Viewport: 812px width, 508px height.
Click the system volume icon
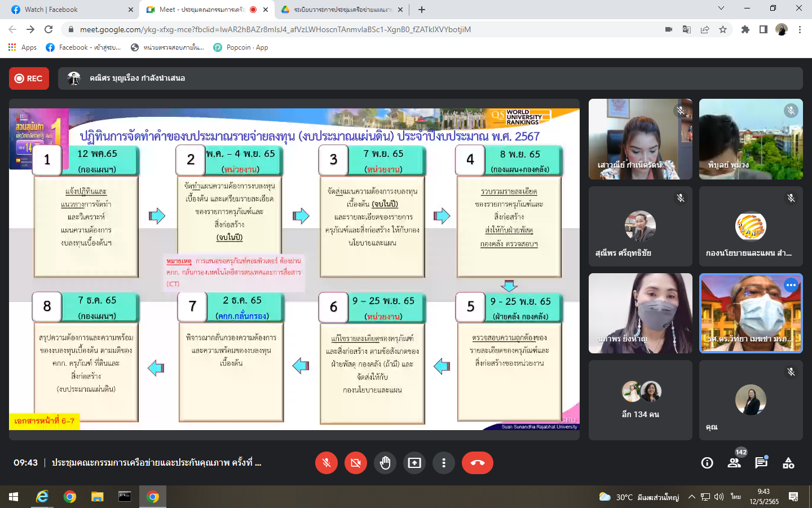point(719,497)
